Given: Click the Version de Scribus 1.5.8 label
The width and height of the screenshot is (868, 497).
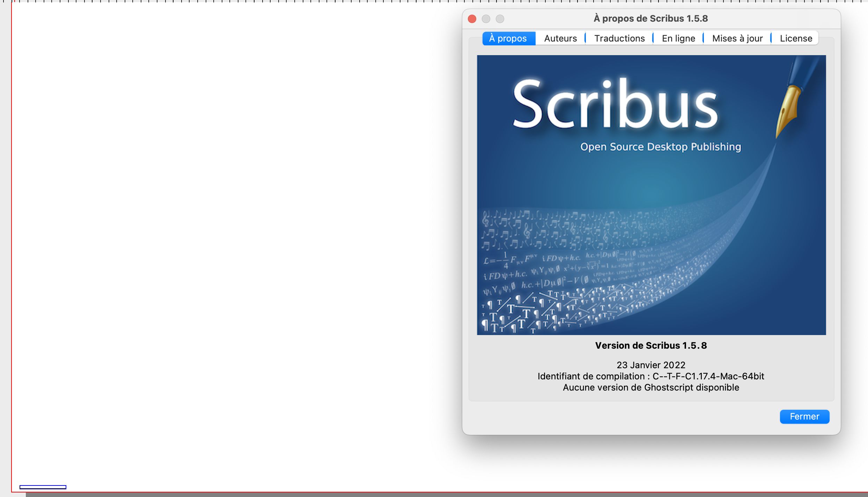Looking at the screenshot, I should (x=650, y=346).
